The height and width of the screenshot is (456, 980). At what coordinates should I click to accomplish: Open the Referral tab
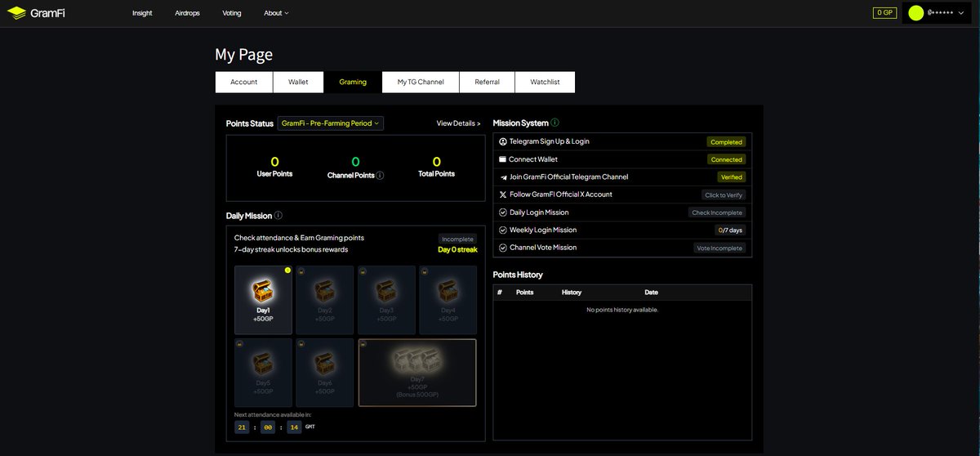coord(487,82)
